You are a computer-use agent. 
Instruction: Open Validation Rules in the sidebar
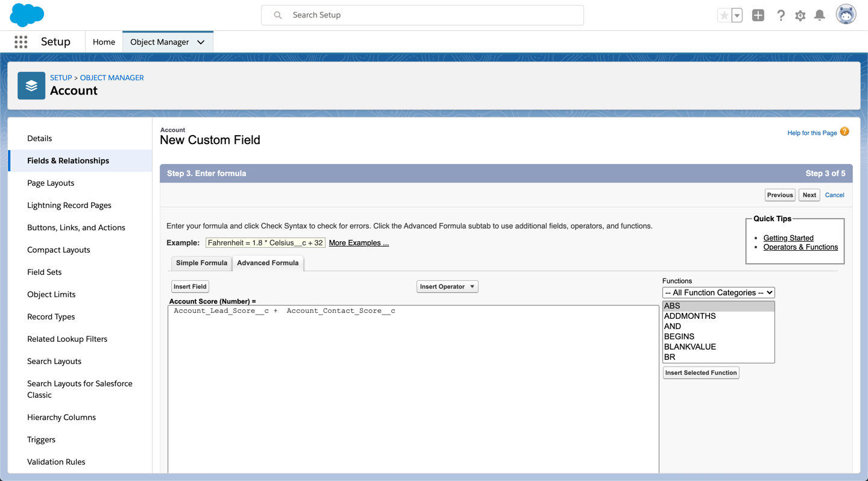56,462
